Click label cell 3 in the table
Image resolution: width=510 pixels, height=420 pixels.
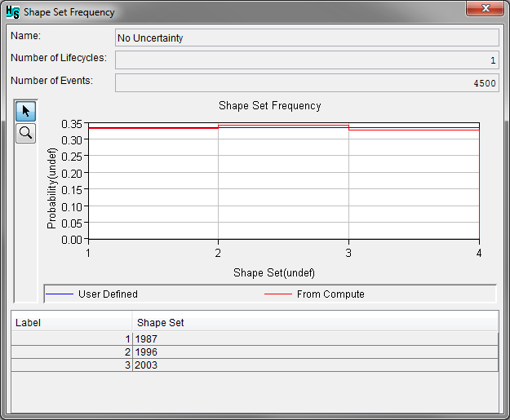[72, 365]
